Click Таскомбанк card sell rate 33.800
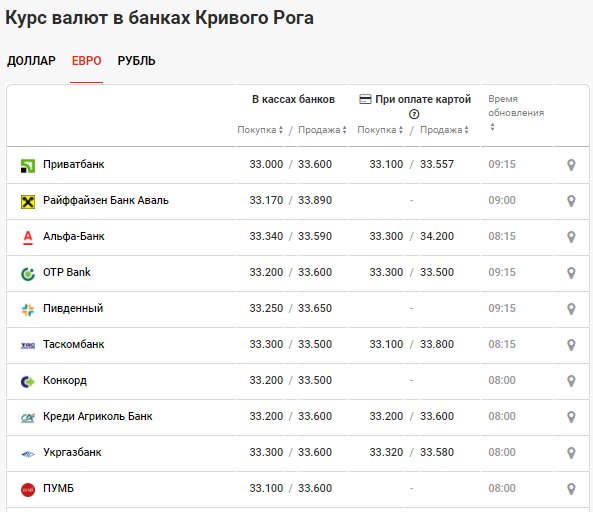 pyautogui.click(x=437, y=344)
